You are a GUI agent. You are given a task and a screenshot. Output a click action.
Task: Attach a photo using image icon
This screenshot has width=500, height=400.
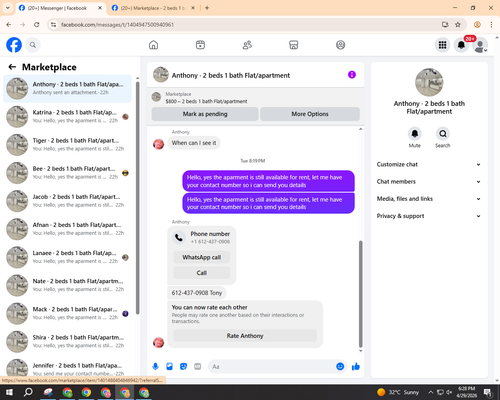169,367
